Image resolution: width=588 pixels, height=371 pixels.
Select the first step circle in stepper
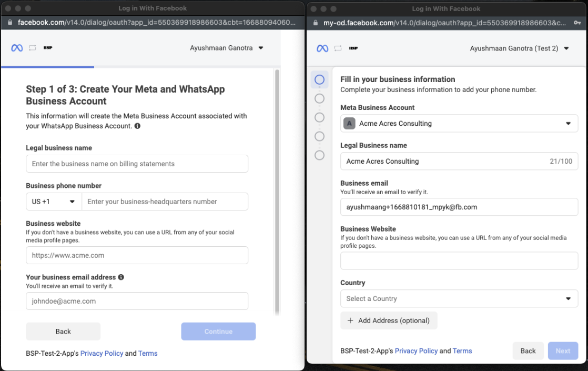(319, 80)
